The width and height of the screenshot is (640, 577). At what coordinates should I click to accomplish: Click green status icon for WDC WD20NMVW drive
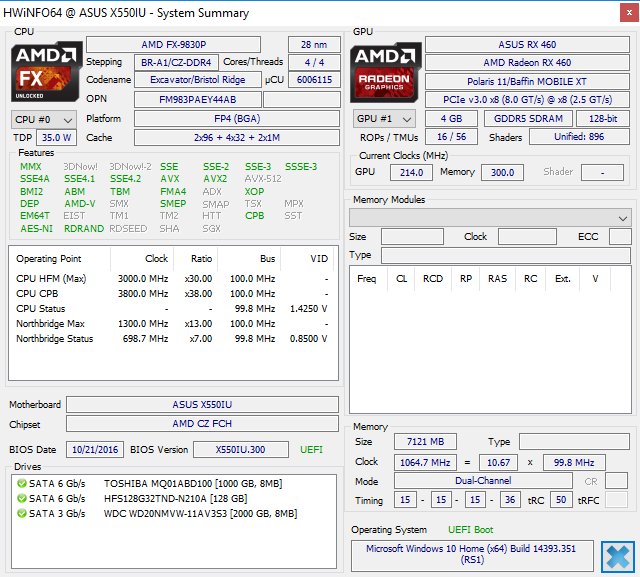click(x=22, y=513)
